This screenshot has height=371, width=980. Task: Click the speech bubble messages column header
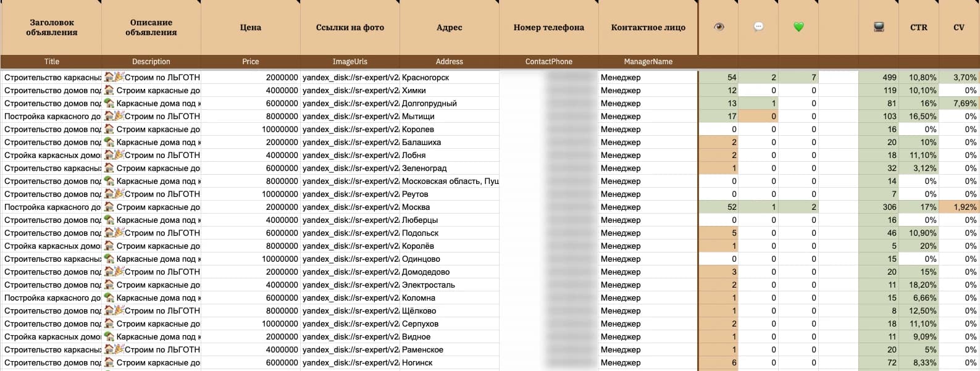pos(759,27)
